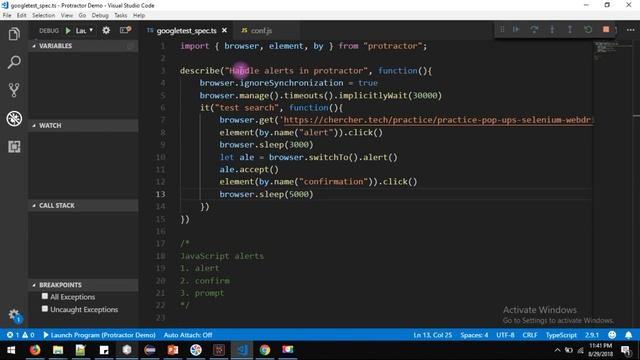Open the editor More Actions ellipsis
Image resolution: width=640 pixels, height=360 pixels.
[631, 30]
